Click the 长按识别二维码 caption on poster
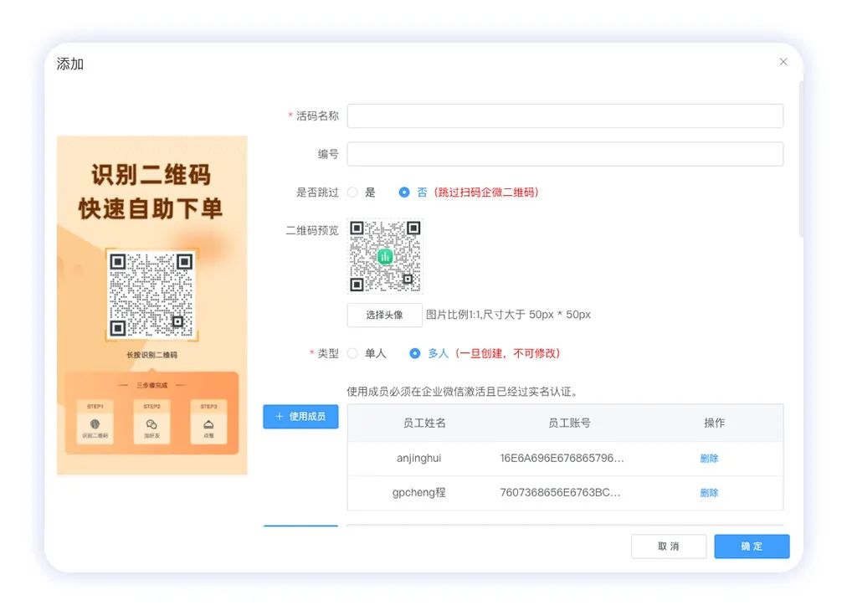 [x=151, y=355]
